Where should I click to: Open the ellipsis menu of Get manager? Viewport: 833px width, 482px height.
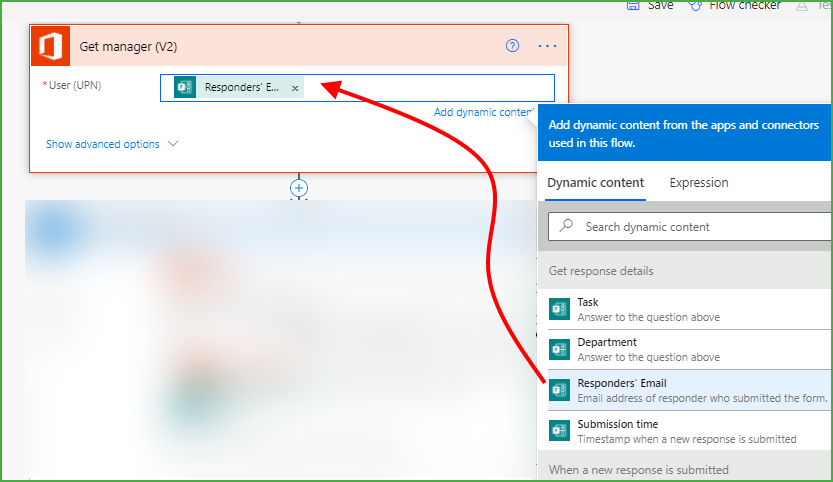547,46
